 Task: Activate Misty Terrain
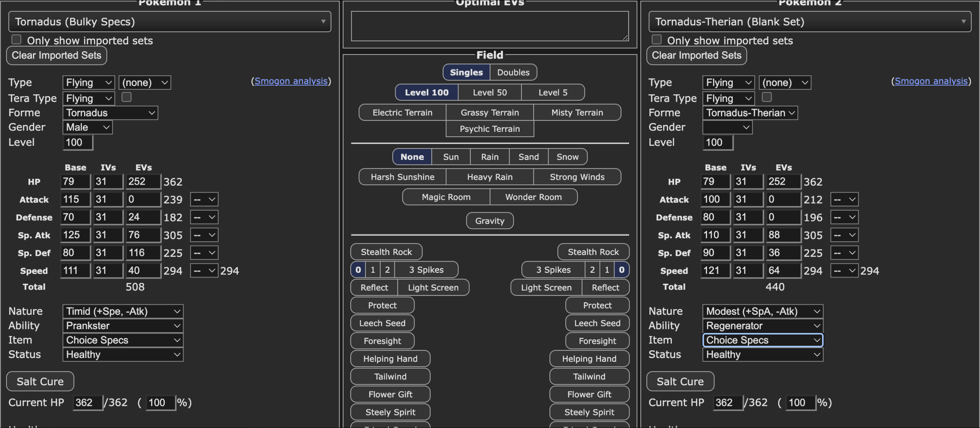577,113
